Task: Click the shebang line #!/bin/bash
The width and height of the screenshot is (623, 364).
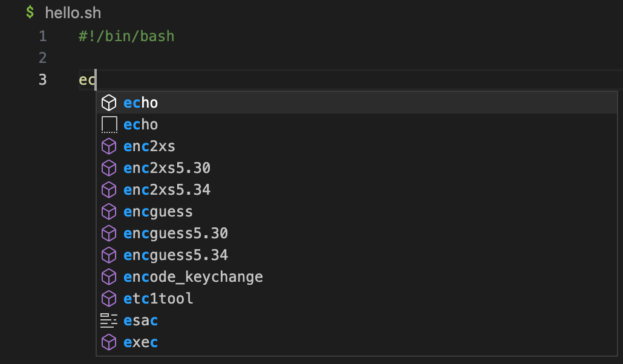Action: [x=126, y=36]
